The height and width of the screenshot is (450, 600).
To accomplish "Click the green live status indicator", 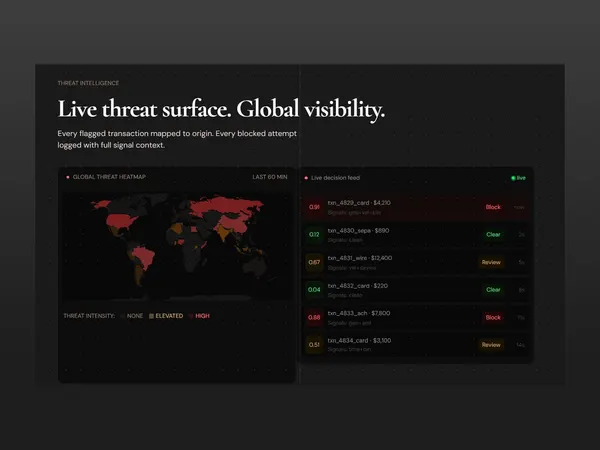I will click(518, 178).
